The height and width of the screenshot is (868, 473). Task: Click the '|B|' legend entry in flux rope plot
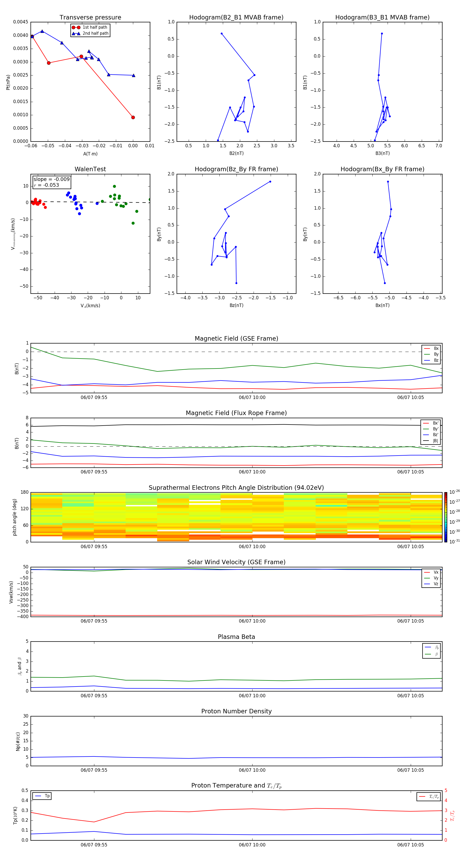pos(431,441)
